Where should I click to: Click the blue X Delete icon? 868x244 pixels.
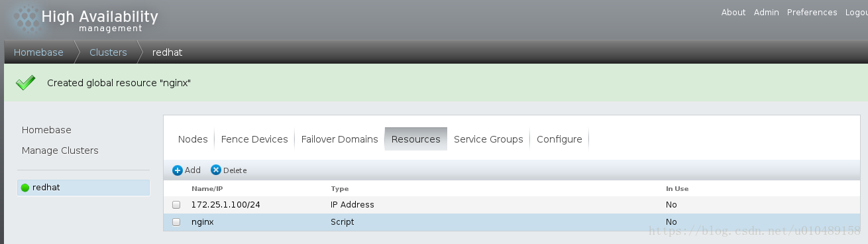pyautogui.click(x=215, y=170)
